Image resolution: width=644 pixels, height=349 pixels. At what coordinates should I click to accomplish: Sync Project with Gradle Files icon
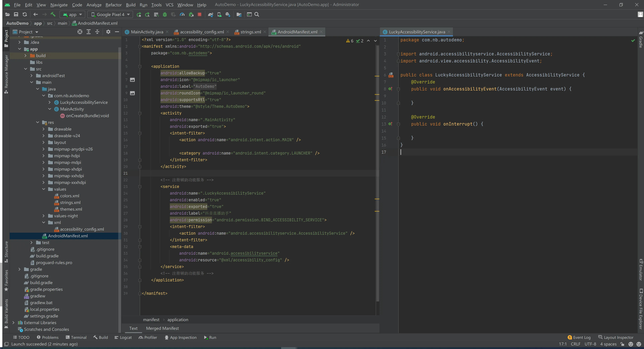[210, 15]
